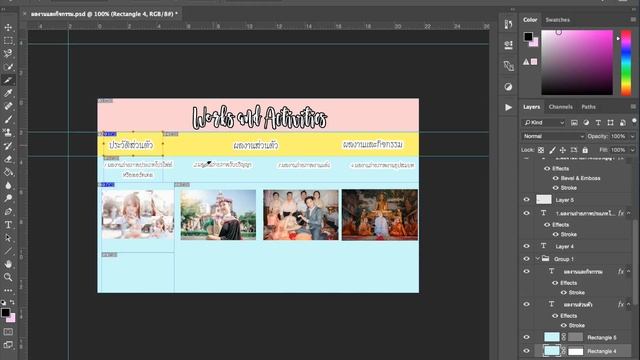
Task: Open the Color panel options menu
Action: pos(633,20)
